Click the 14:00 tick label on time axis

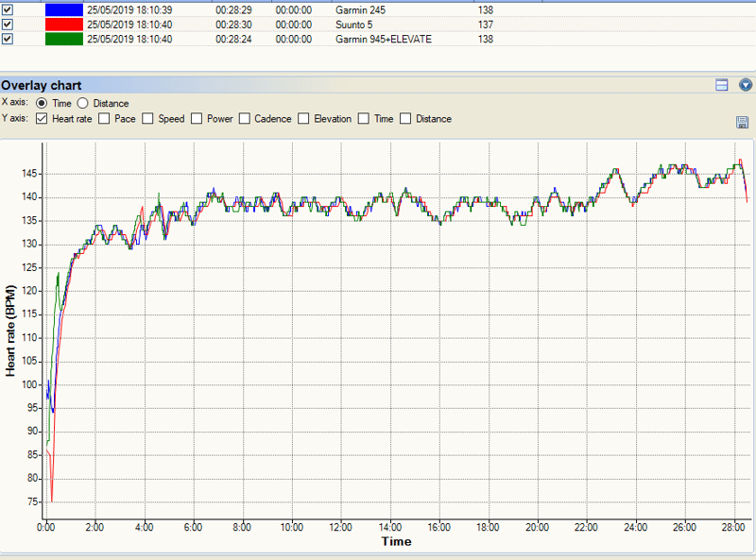(x=390, y=527)
